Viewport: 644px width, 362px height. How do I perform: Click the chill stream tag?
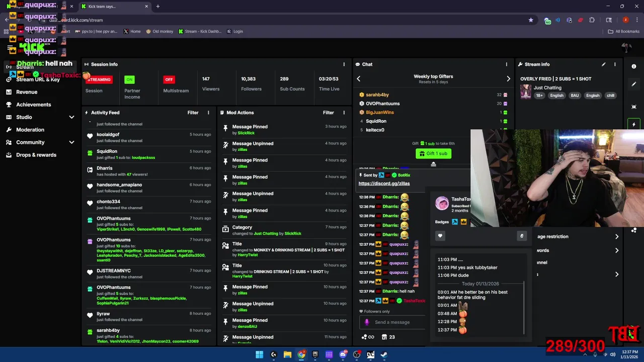click(610, 96)
